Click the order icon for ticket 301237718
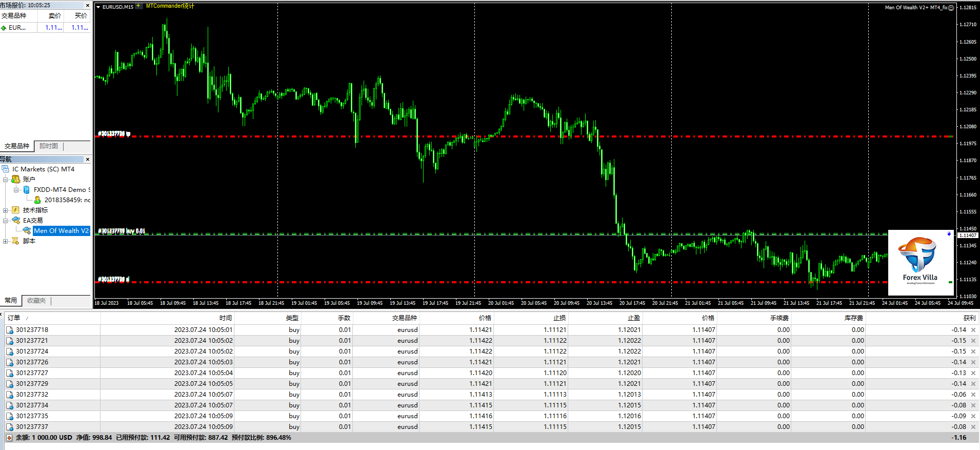The height and width of the screenshot is (450, 980). (10, 330)
